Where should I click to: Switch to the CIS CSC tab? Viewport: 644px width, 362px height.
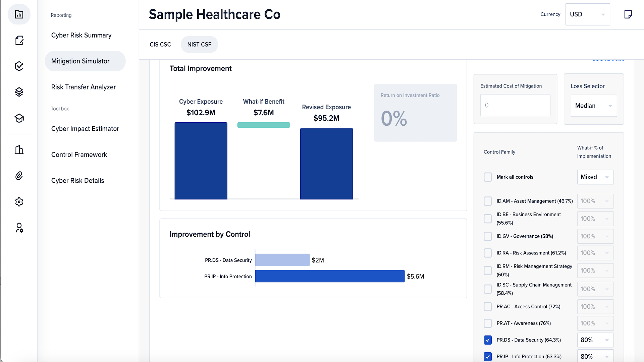[160, 45]
